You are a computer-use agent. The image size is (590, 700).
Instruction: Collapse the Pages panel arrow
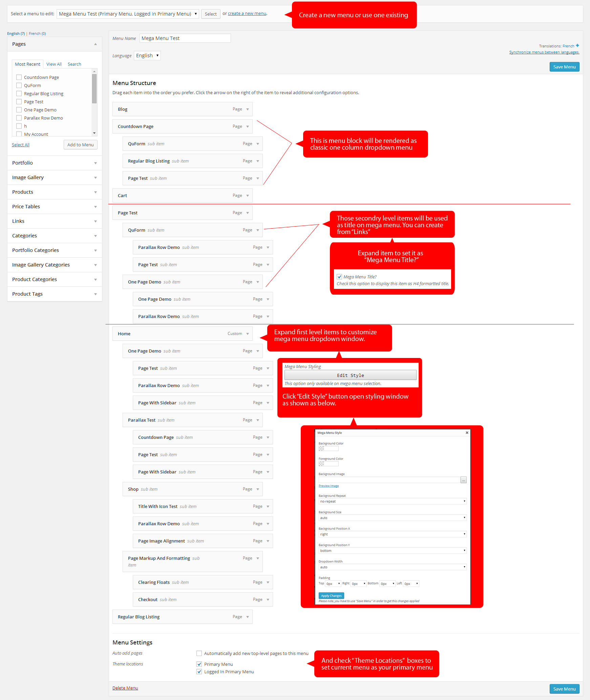(x=96, y=44)
